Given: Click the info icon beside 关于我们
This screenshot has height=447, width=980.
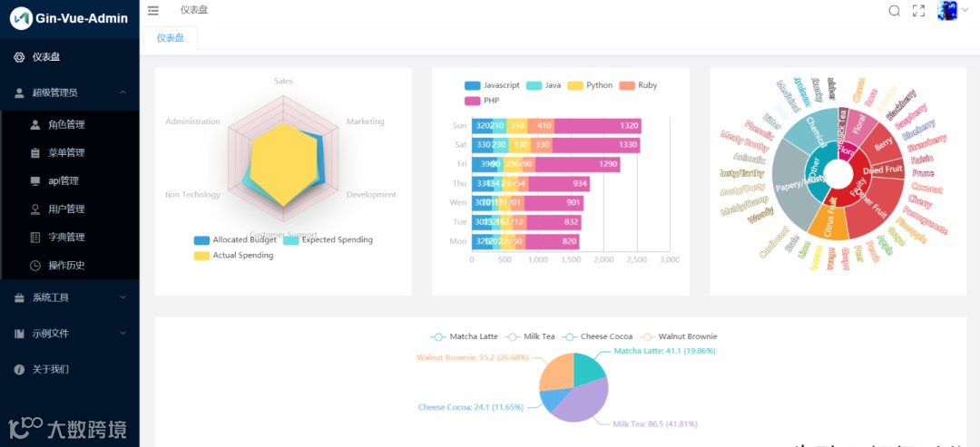Looking at the screenshot, I should pos(19,369).
